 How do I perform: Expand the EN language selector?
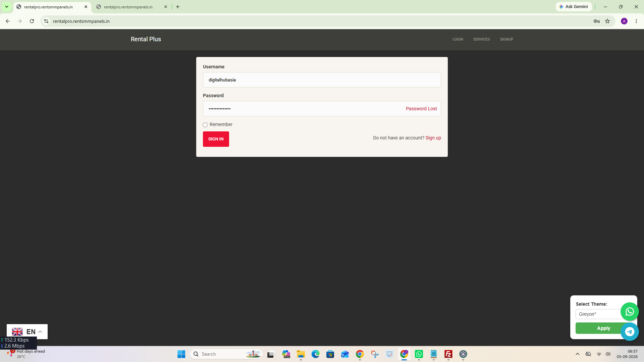pos(27,331)
